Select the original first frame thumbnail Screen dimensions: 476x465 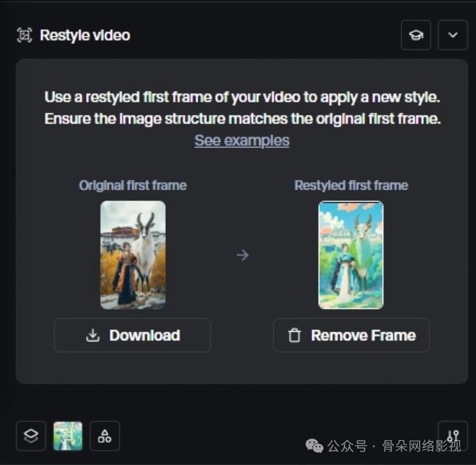click(133, 255)
